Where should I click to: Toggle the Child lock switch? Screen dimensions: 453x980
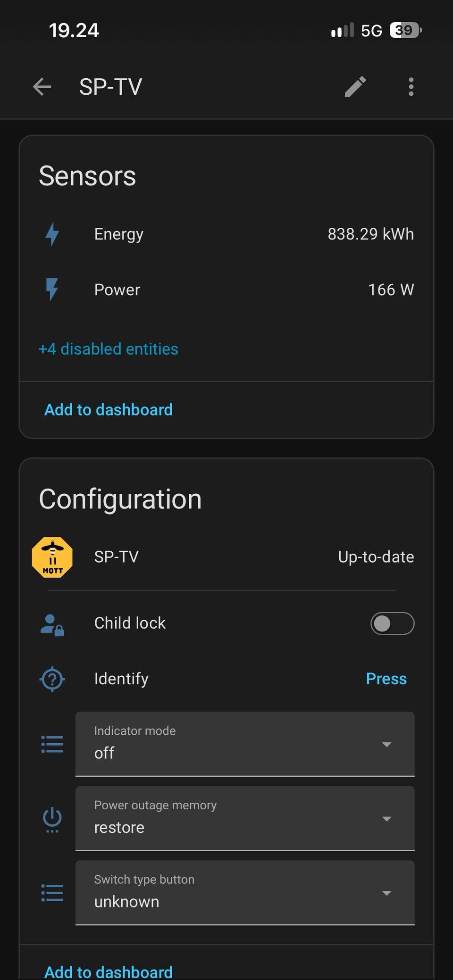pyautogui.click(x=392, y=623)
